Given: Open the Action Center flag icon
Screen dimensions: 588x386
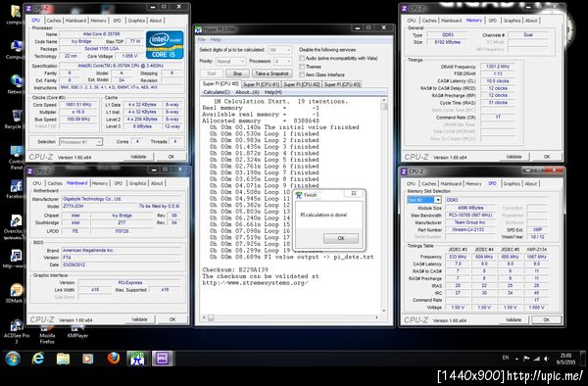Looking at the screenshot, I should tap(526, 359).
